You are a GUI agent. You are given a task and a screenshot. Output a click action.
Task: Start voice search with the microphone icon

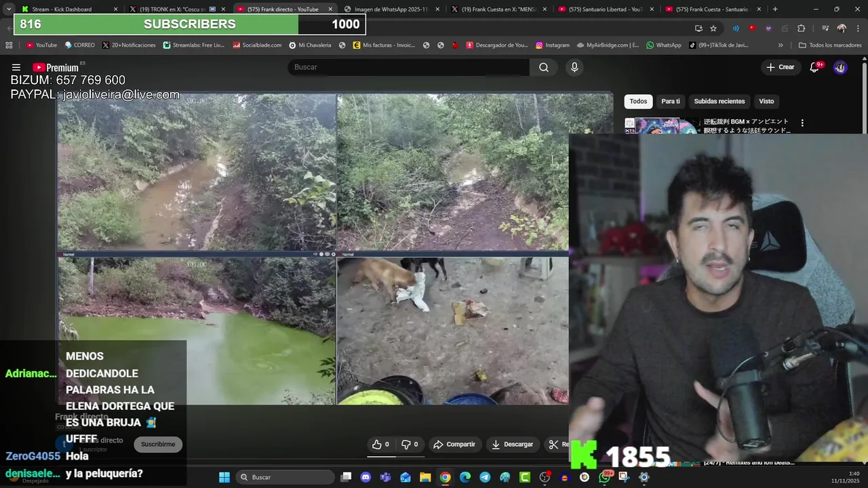[574, 67]
